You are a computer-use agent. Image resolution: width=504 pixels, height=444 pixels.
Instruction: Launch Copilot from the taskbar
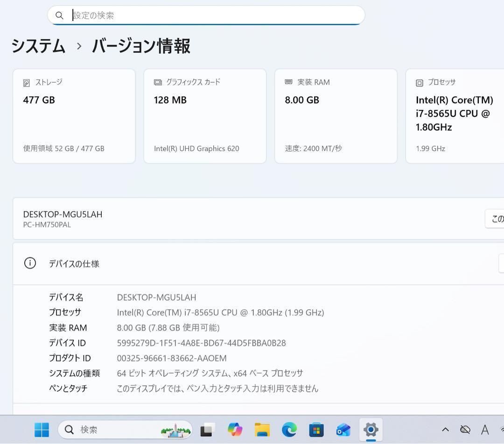(235, 430)
